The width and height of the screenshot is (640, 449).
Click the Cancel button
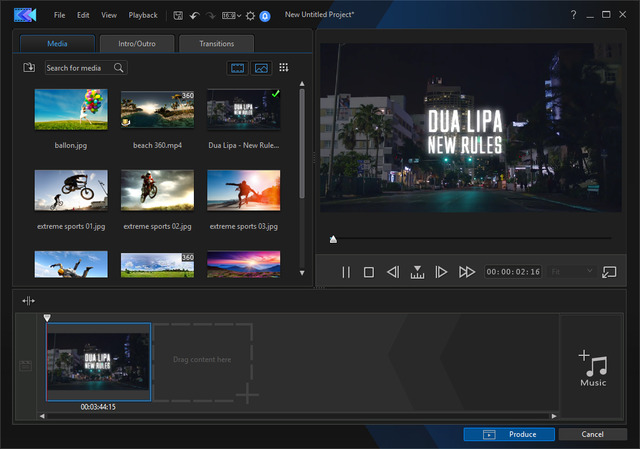(x=593, y=434)
